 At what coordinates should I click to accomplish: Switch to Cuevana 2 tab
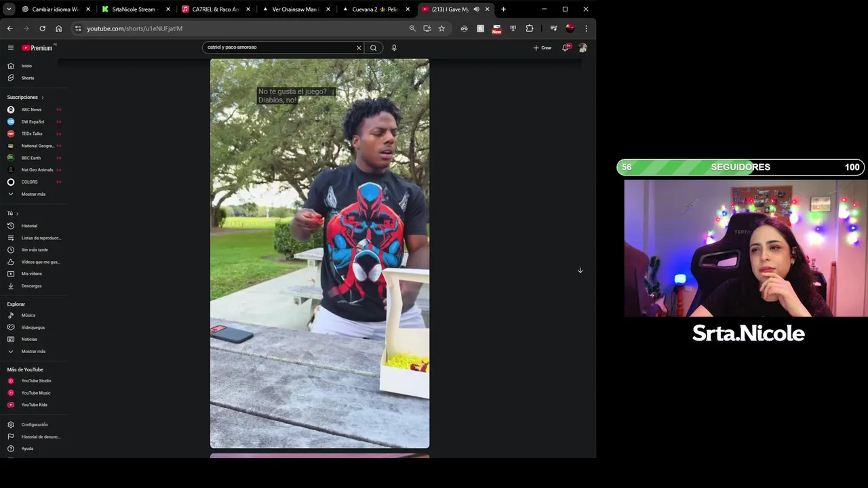click(376, 9)
